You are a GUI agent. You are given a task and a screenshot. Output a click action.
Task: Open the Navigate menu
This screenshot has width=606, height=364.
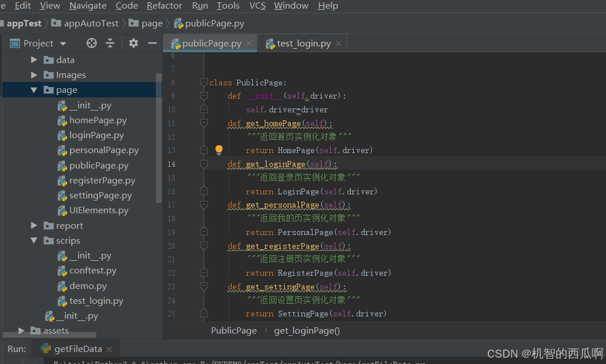[x=88, y=6]
